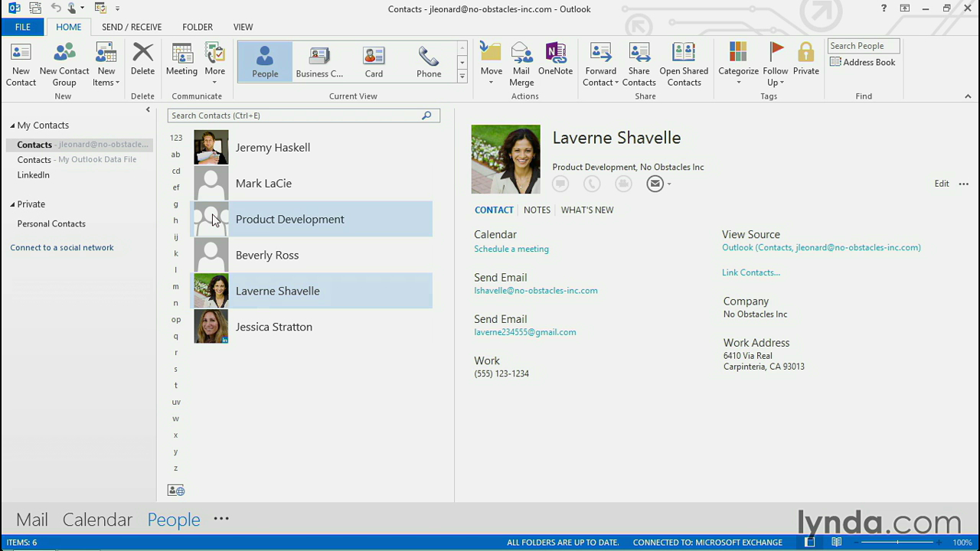Delete the selected contact
The height and width of the screenshot is (551, 980).
coord(142,60)
